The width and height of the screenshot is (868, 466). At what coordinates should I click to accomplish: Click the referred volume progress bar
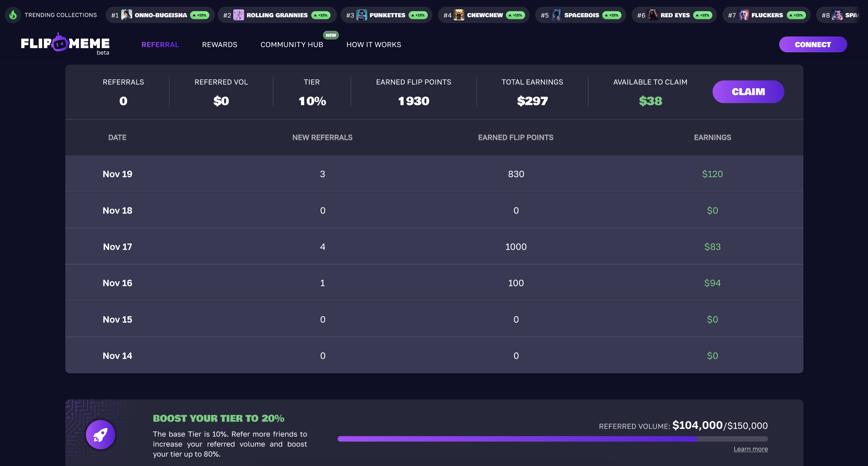point(553,439)
